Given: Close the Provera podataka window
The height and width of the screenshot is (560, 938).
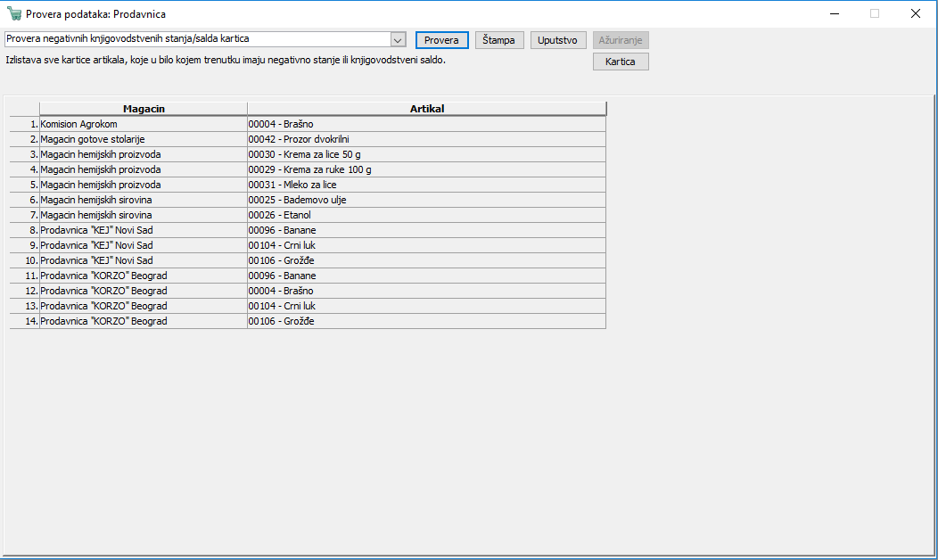Looking at the screenshot, I should click(x=916, y=13).
